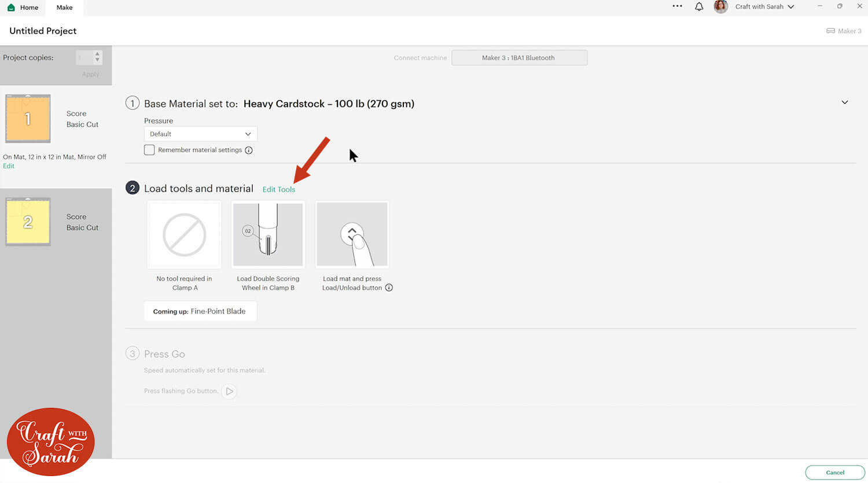Open the three-dot more options menu
The image size is (868, 483).
pos(677,6)
